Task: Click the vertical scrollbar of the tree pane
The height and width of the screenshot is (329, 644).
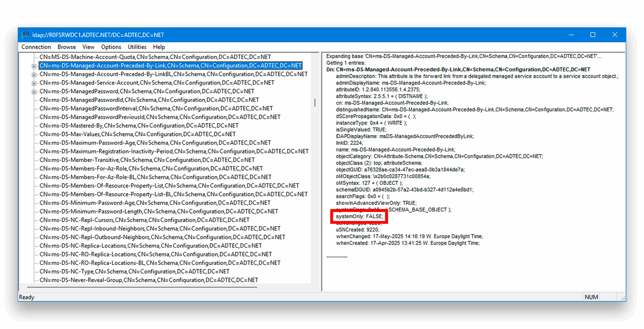Action: pos(315,103)
